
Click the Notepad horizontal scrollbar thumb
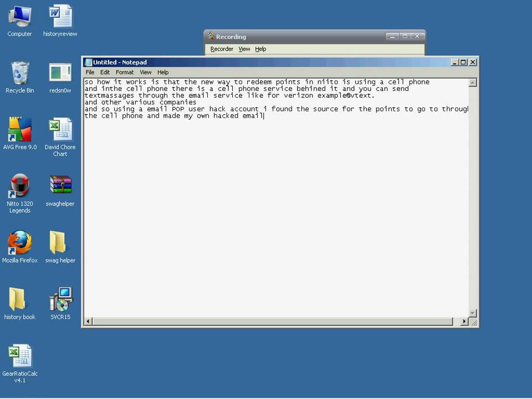[273, 321]
